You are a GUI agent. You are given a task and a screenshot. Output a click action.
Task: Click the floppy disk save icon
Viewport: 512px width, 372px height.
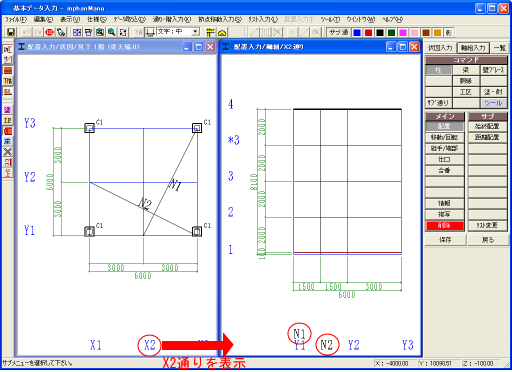11,32
